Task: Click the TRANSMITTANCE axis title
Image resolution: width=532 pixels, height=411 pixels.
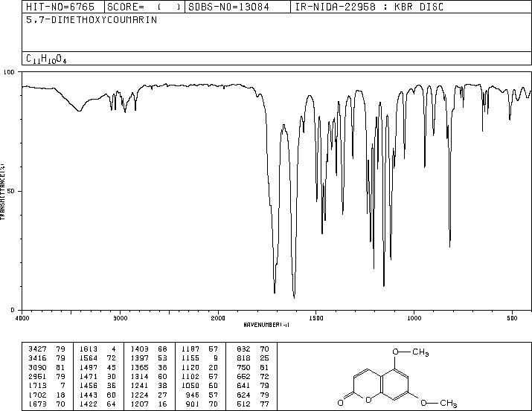Action: tap(2, 192)
